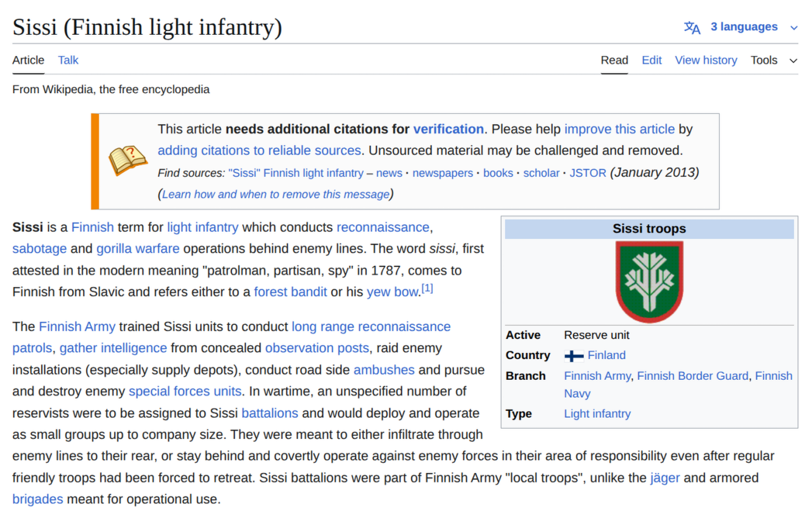The height and width of the screenshot is (511, 812).
Task: Open the Tools dropdown menu
Action: 774,60
